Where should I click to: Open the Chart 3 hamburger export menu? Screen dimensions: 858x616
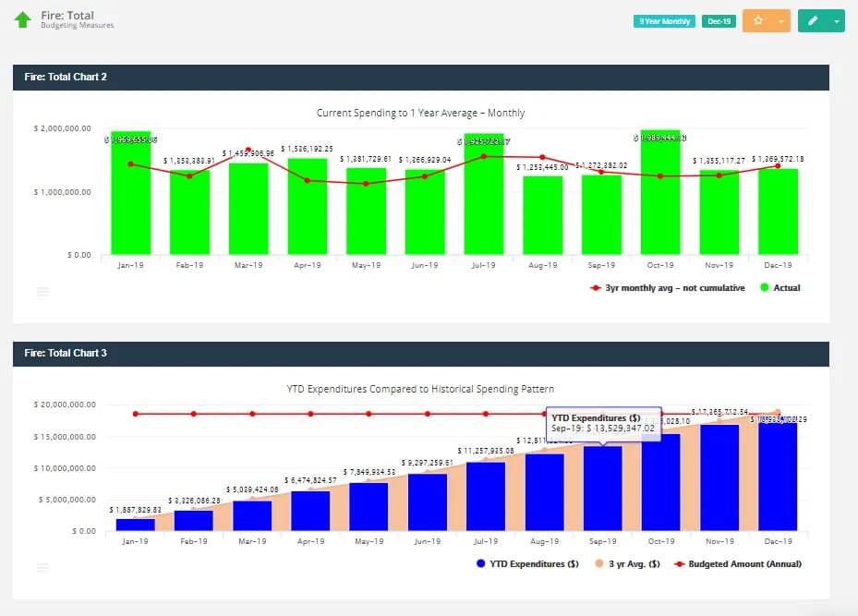coord(42,567)
